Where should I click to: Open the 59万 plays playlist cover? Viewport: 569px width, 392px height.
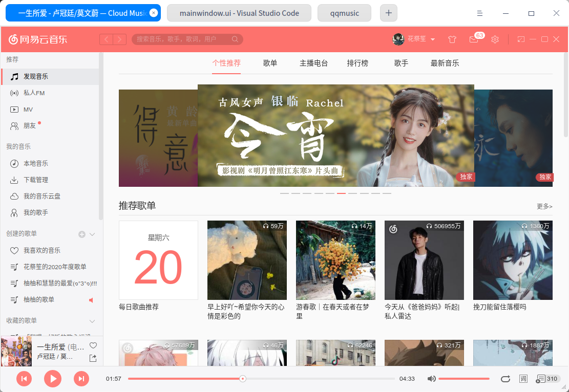click(247, 260)
